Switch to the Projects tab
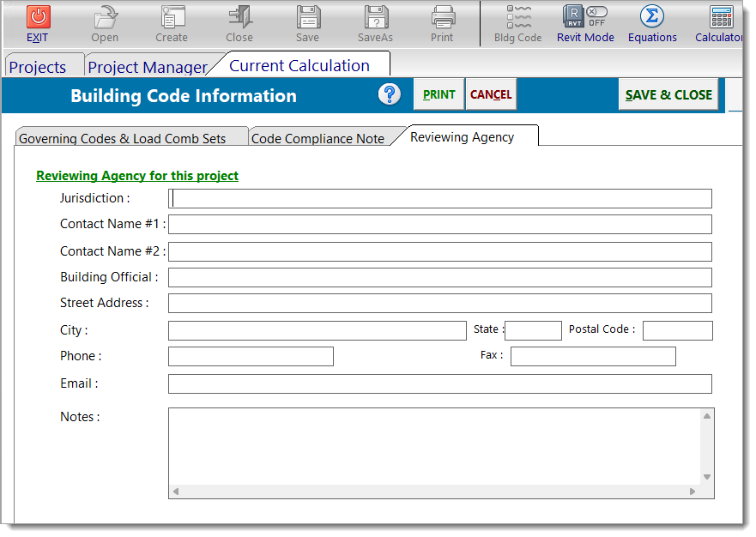 click(38, 66)
